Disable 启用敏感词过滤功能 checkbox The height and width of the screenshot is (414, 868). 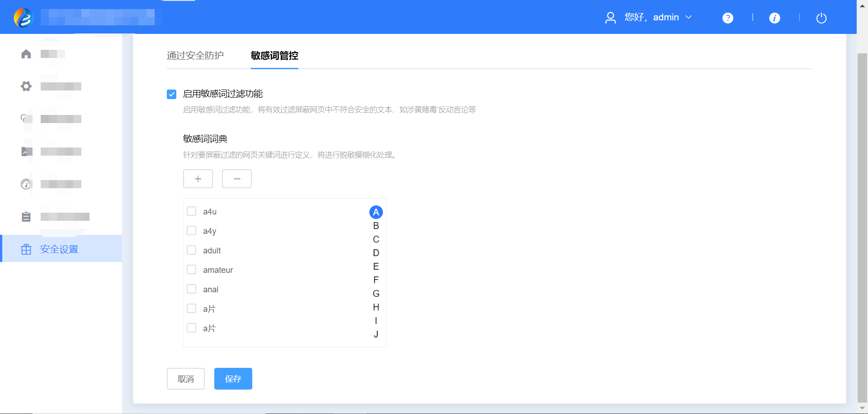tap(171, 94)
